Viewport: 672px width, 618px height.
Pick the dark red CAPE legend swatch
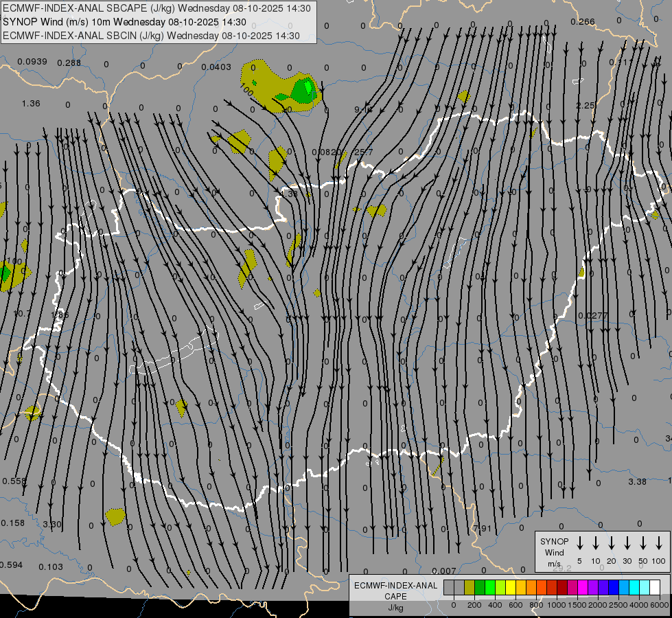pos(562,588)
